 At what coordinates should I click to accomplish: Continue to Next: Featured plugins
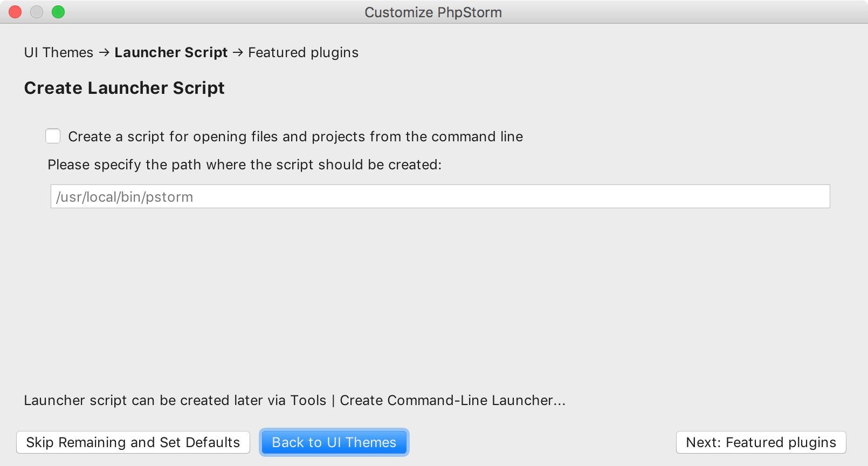[x=761, y=442]
